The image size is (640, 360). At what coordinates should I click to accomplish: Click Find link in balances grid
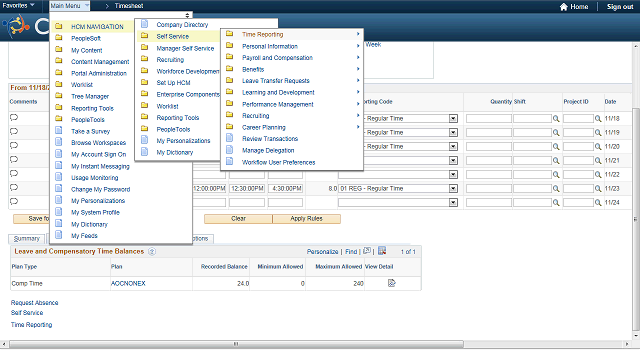click(351, 251)
